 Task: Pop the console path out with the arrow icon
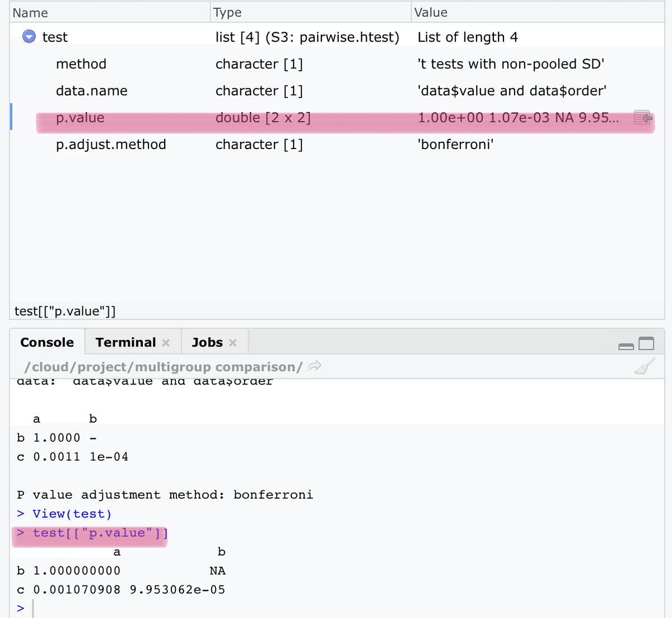(x=314, y=366)
